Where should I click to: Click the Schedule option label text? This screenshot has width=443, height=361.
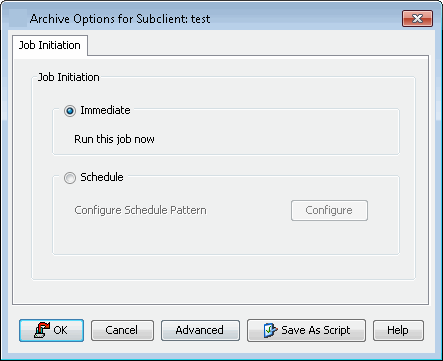[102, 177]
